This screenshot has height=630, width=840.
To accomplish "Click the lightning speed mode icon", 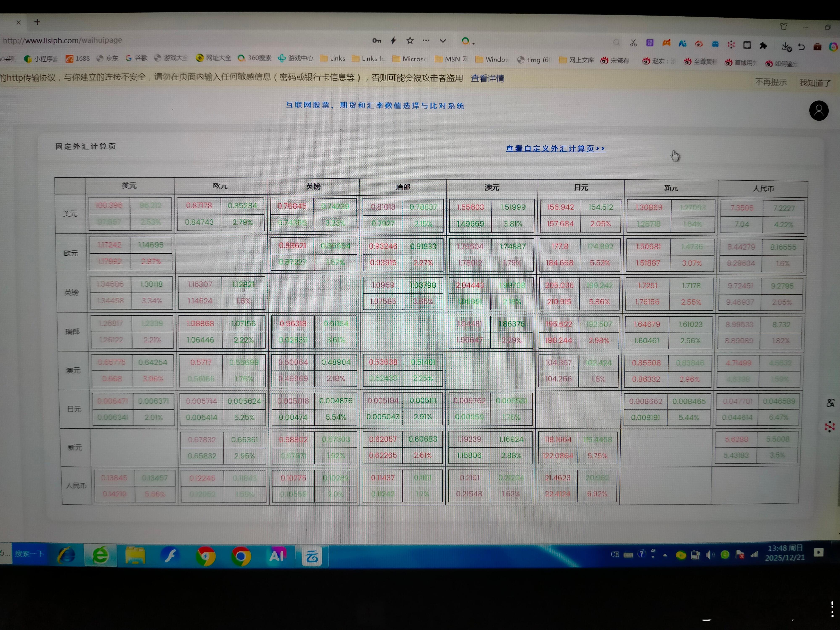I will pyautogui.click(x=393, y=40).
